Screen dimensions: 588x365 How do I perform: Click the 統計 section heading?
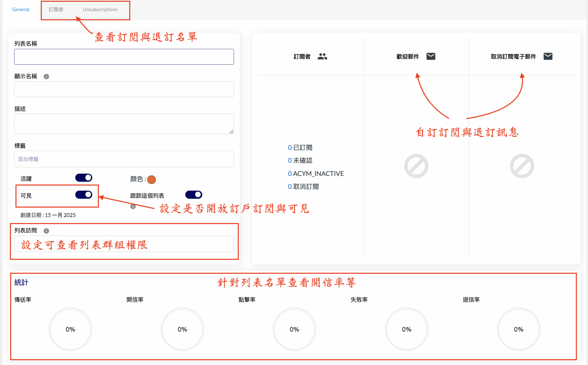[x=21, y=282]
